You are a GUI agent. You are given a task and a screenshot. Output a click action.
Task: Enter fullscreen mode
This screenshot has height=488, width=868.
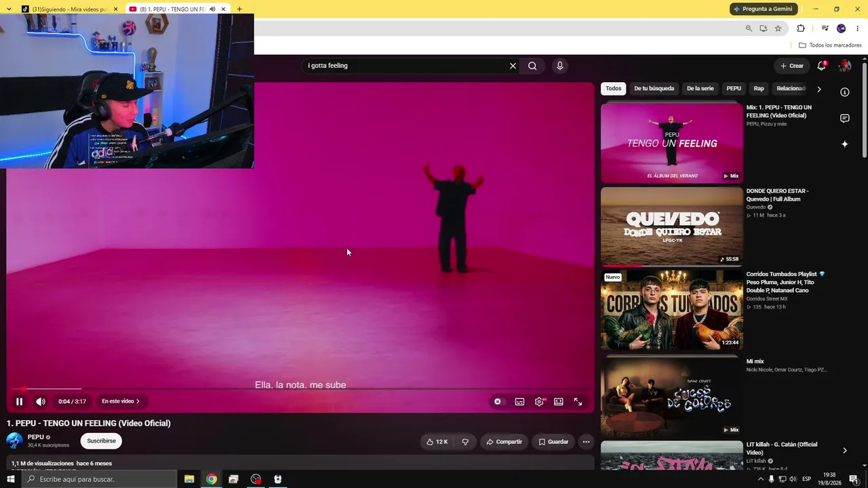tap(578, 401)
